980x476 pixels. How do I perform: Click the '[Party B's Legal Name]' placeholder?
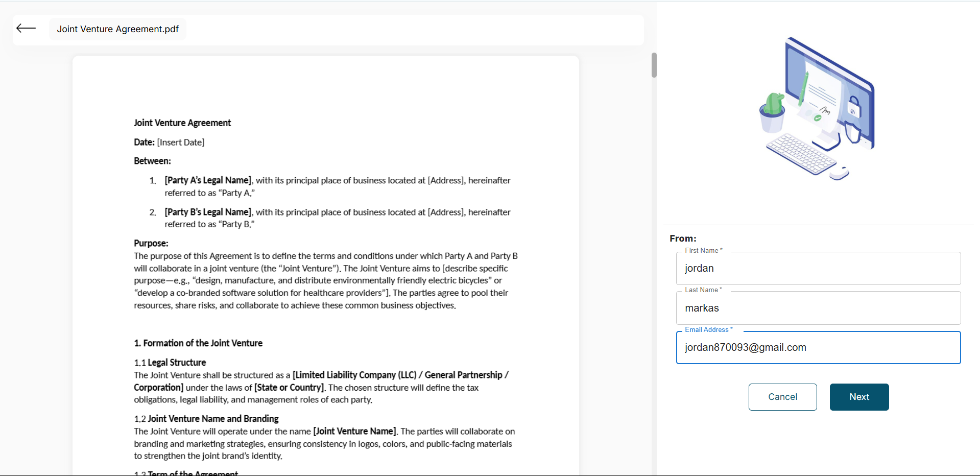pyautogui.click(x=208, y=212)
